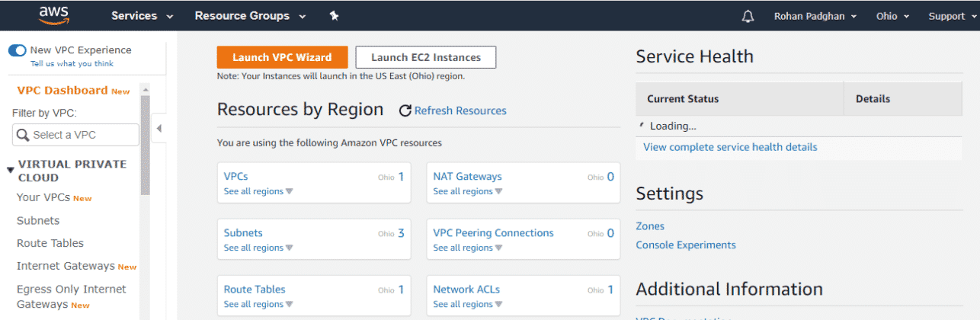Open Subnets in the sidebar
The height and width of the screenshot is (320, 980).
point(38,221)
